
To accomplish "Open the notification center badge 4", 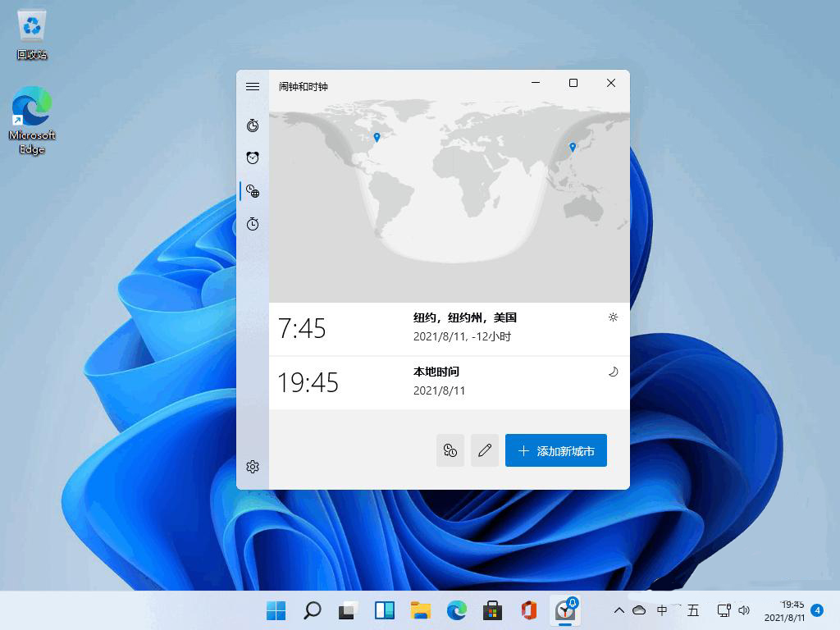I will [817, 610].
